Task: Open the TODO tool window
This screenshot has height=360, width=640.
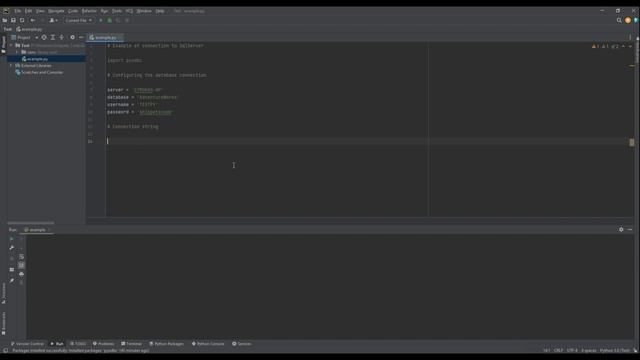Action: point(78,344)
